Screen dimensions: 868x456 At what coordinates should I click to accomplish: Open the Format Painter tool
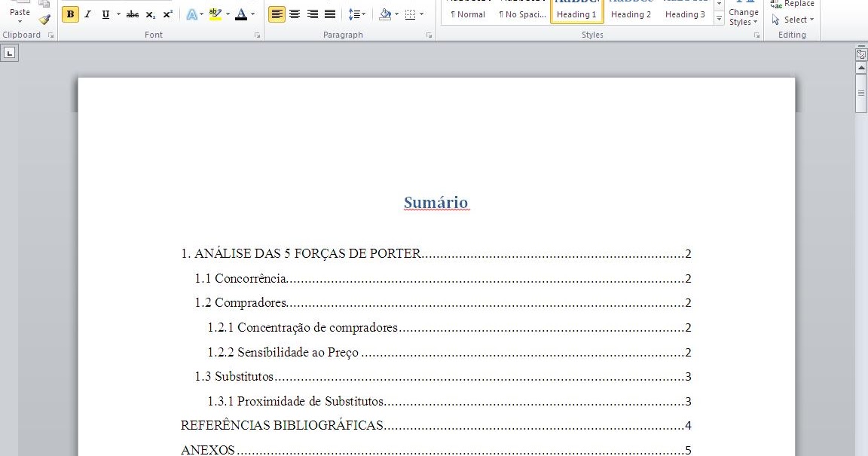[44, 20]
